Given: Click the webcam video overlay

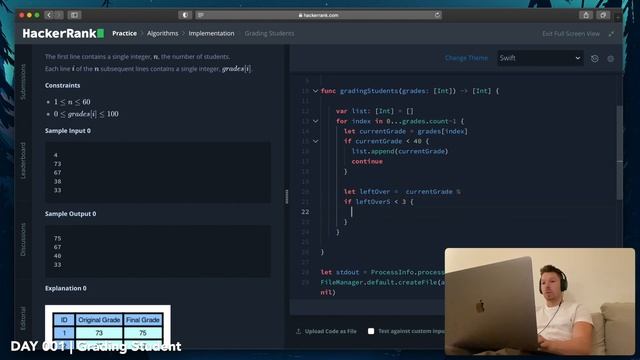Looking at the screenshot, I should coord(540,302).
